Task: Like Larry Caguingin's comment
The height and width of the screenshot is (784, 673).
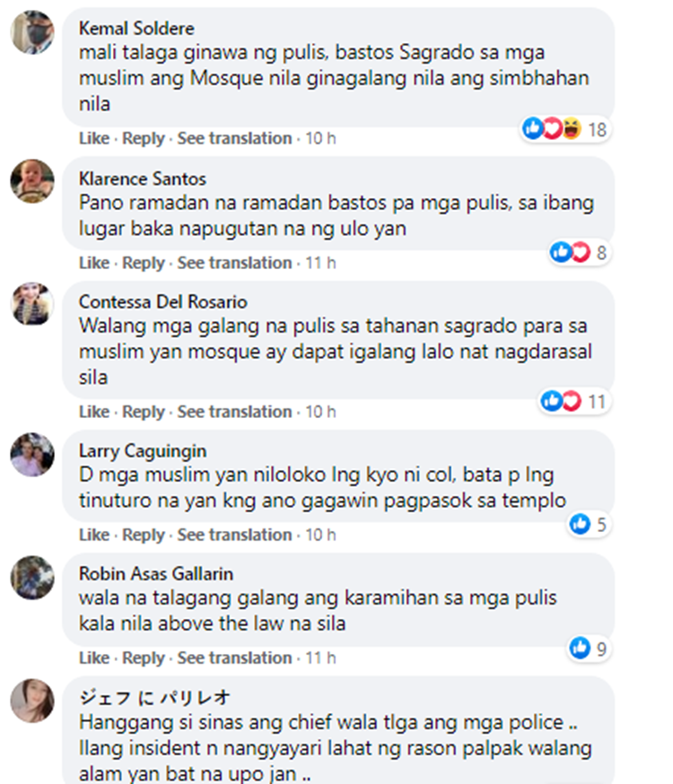Action: (94, 535)
